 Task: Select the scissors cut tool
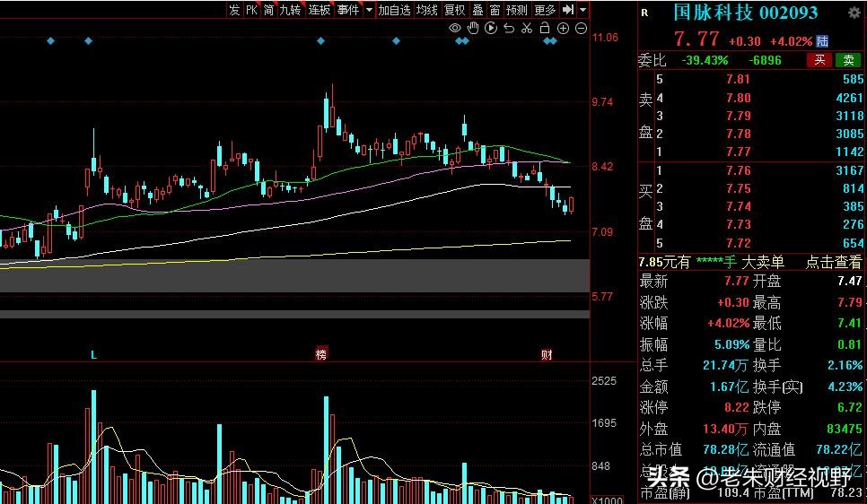[x=526, y=28]
